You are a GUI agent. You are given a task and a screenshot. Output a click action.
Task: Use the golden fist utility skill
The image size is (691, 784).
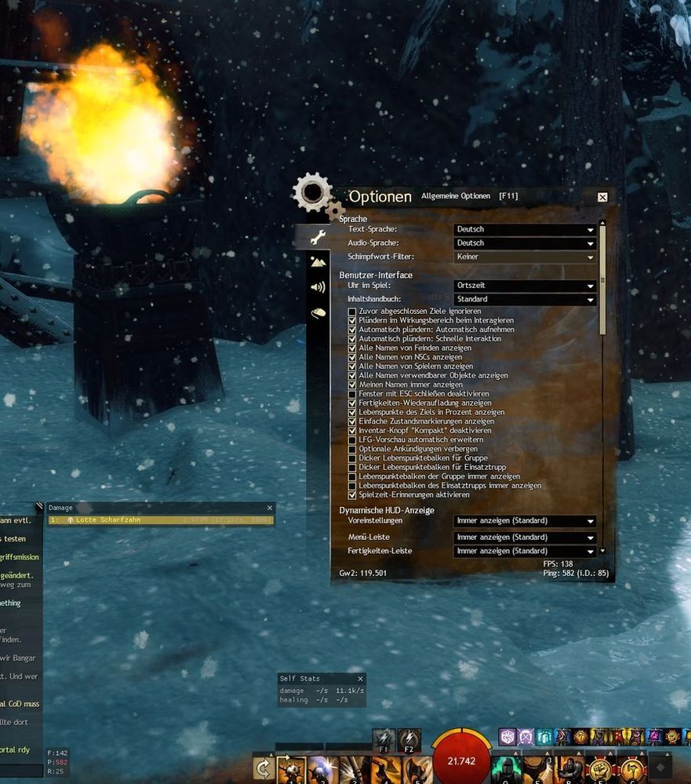tap(601, 770)
